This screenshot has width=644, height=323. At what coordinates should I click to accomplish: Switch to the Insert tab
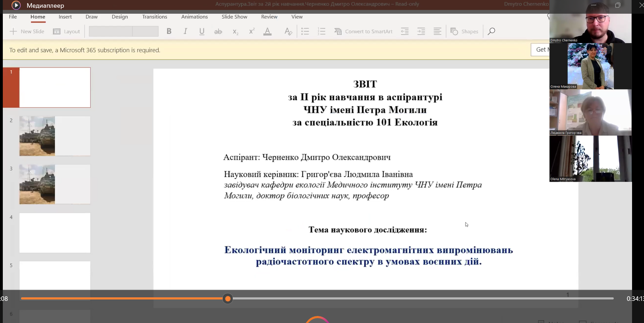pos(65,17)
